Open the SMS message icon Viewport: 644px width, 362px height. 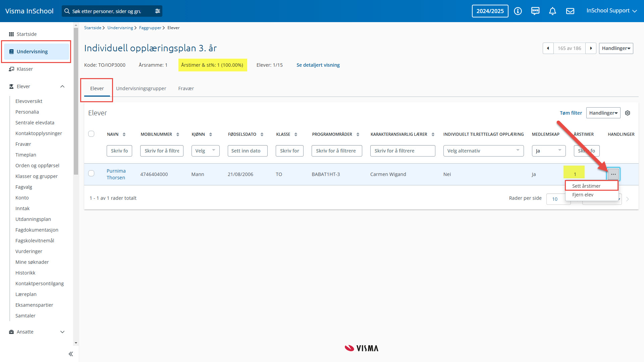pyautogui.click(x=535, y=11)
